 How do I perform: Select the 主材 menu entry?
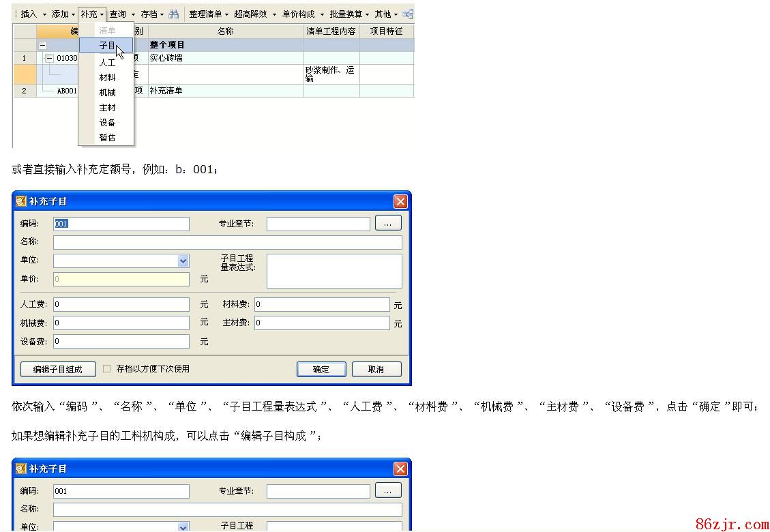tap(107, 108)
